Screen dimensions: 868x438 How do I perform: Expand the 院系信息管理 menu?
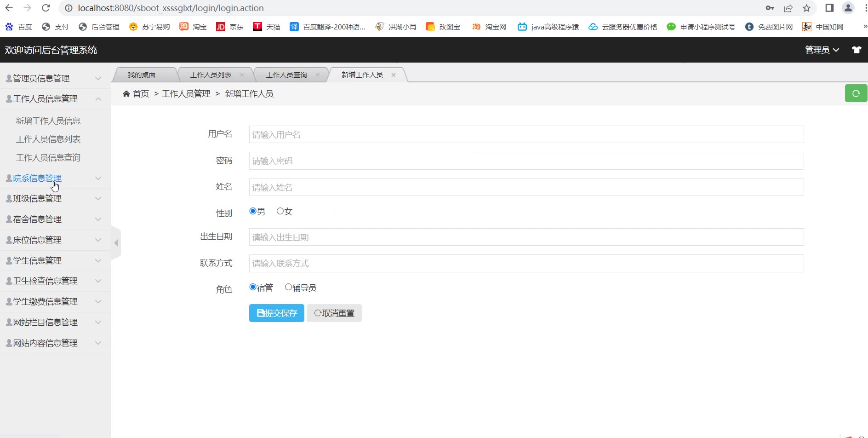coord(55,178)
